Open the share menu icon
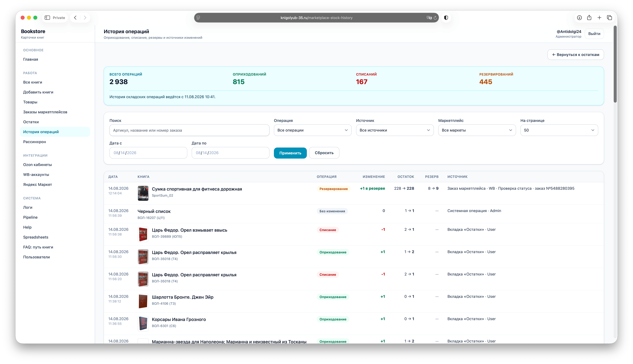Image resolution: width=633 pixels, height=364 pixels. pyautogui.click(x=589, y=18)
